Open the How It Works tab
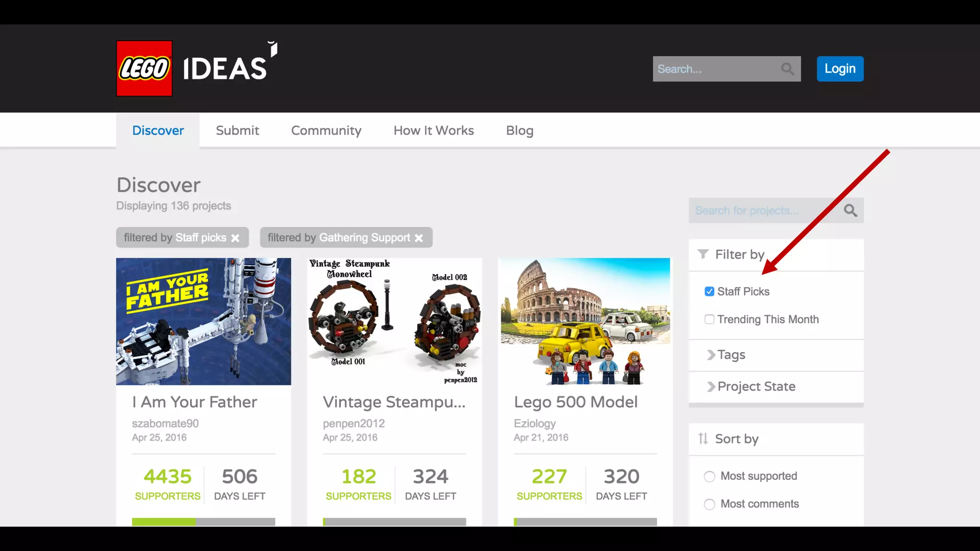 pyautogui.click(x=434, y=131)
